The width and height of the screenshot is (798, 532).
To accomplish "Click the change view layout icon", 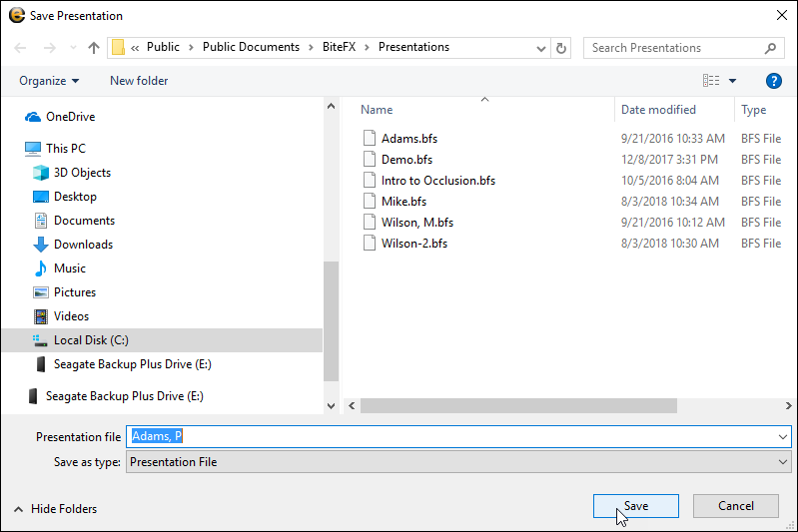I will click(711, 81).
